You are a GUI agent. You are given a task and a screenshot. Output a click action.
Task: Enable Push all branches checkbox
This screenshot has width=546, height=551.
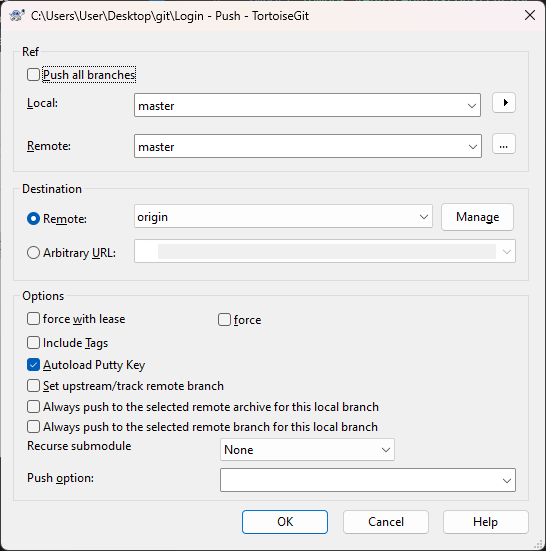click(33, 74)
